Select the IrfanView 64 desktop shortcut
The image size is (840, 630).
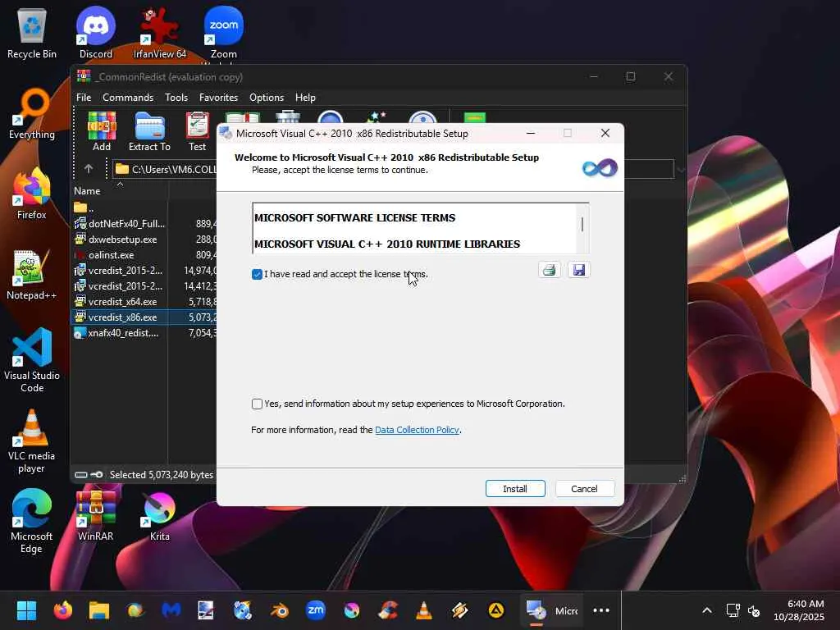pyautogui.click(x=160, y=33)
